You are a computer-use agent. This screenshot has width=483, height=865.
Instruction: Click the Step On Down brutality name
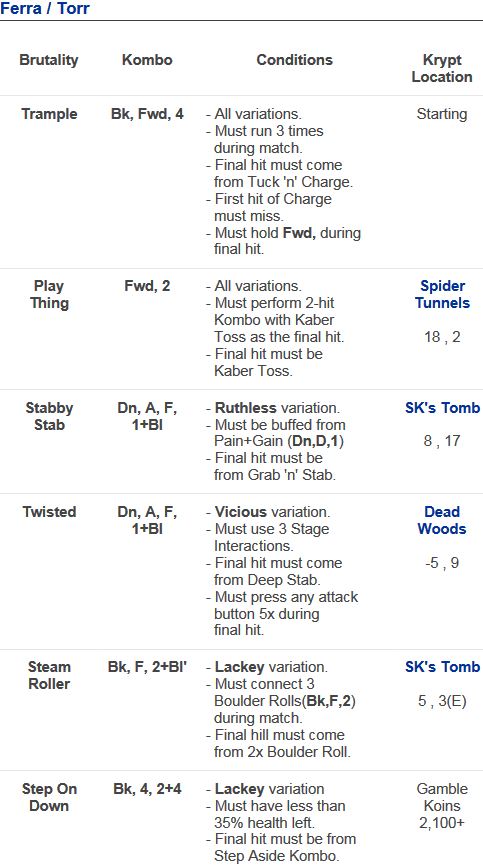49,797
